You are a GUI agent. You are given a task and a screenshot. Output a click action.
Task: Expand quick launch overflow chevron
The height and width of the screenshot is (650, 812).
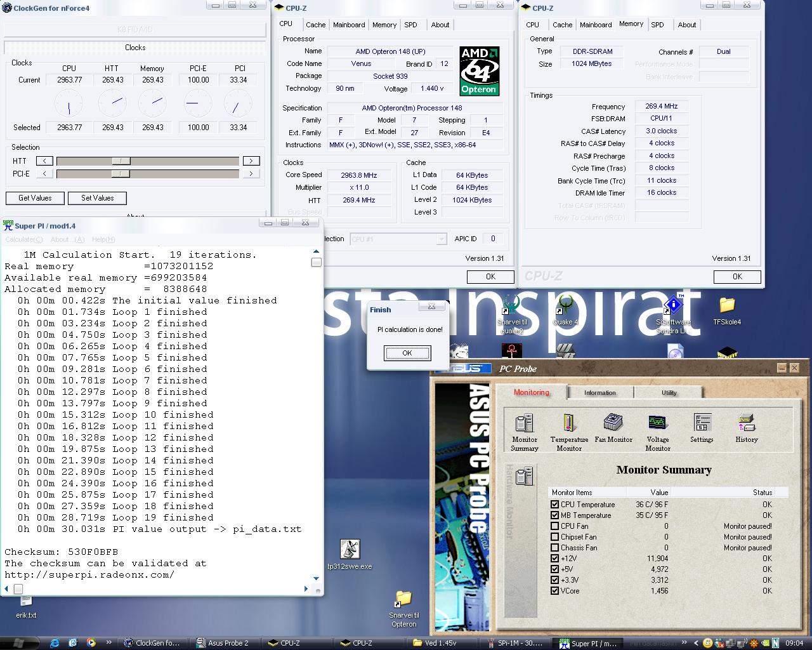109,642
